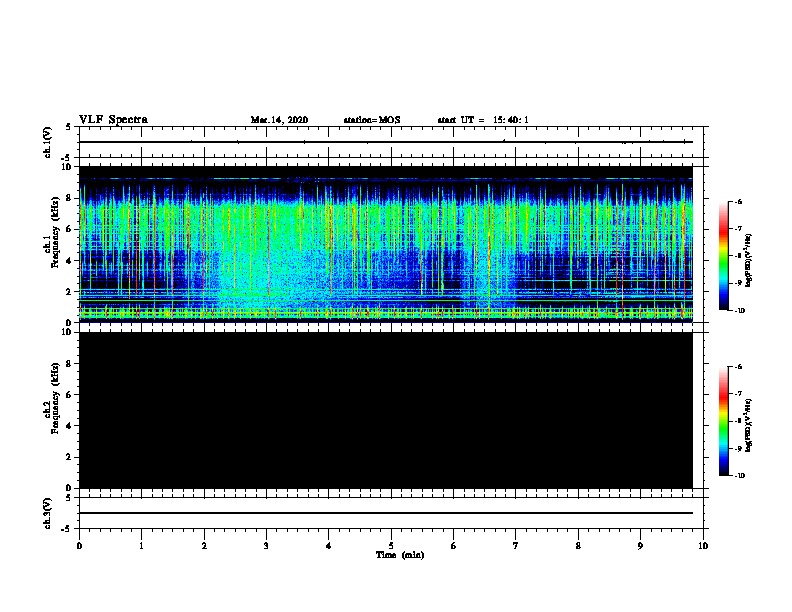Click the "2" tick on the time axis
The height and width of the screenshot is (612, 792).
click(x=204, y=546)
